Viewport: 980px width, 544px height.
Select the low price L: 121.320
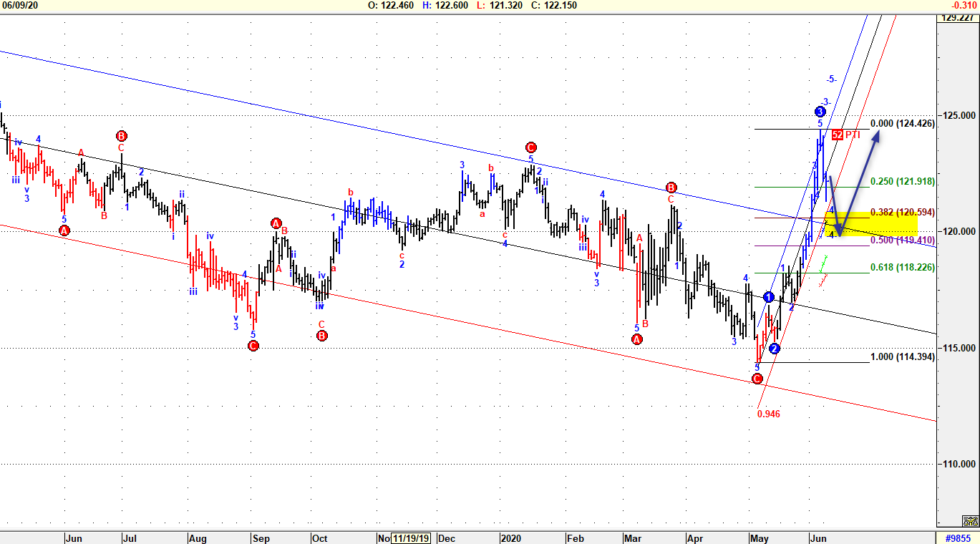pos(500,5)
